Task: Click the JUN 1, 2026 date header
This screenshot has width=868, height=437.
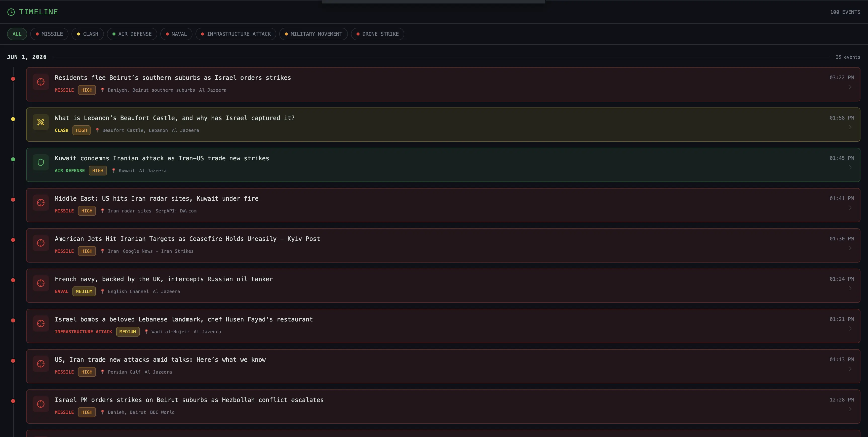Action: point(27,57)
